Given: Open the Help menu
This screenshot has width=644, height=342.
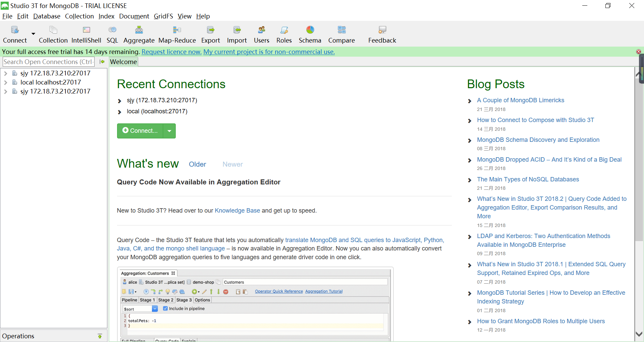Looking at the screenshot, I should click(203, 16).
